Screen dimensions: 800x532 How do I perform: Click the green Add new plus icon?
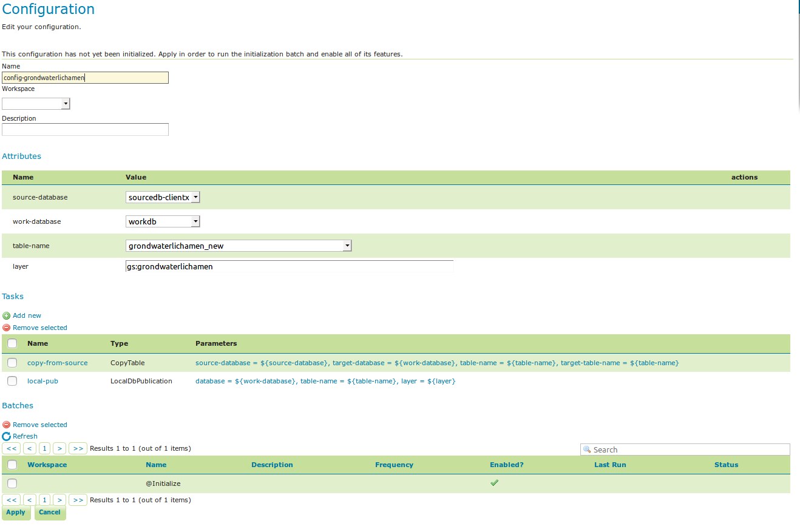click(x=6, y=315)
